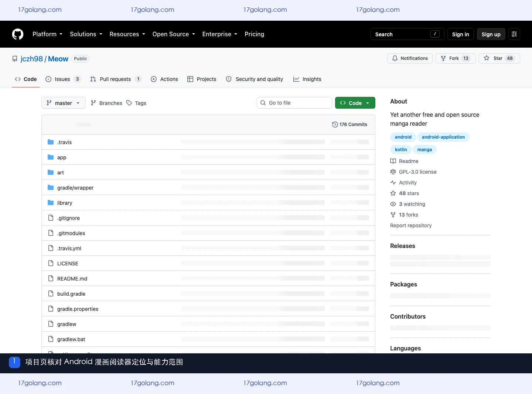Open the .gitmodules file
This screenshot has width=532, height=394.
point(71,233)
